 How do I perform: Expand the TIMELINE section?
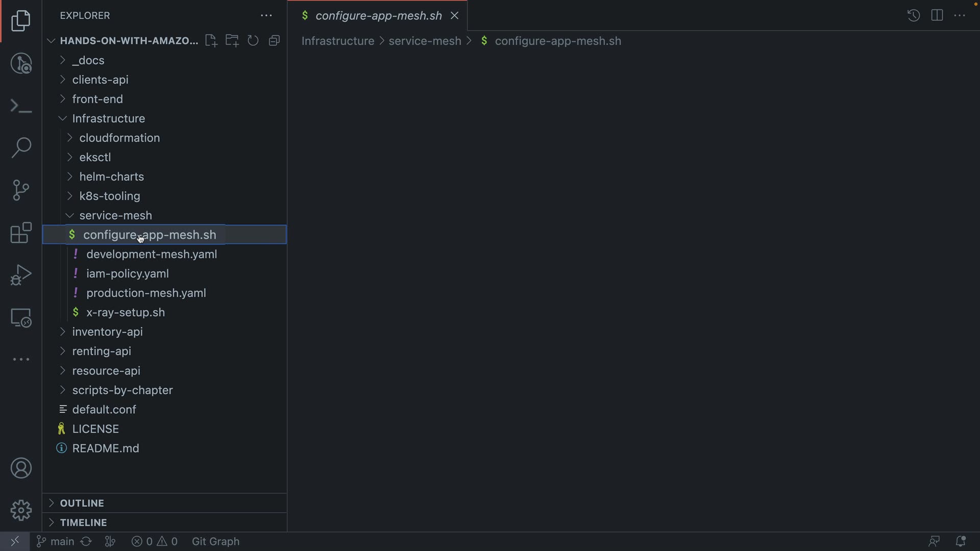[83, 522]
